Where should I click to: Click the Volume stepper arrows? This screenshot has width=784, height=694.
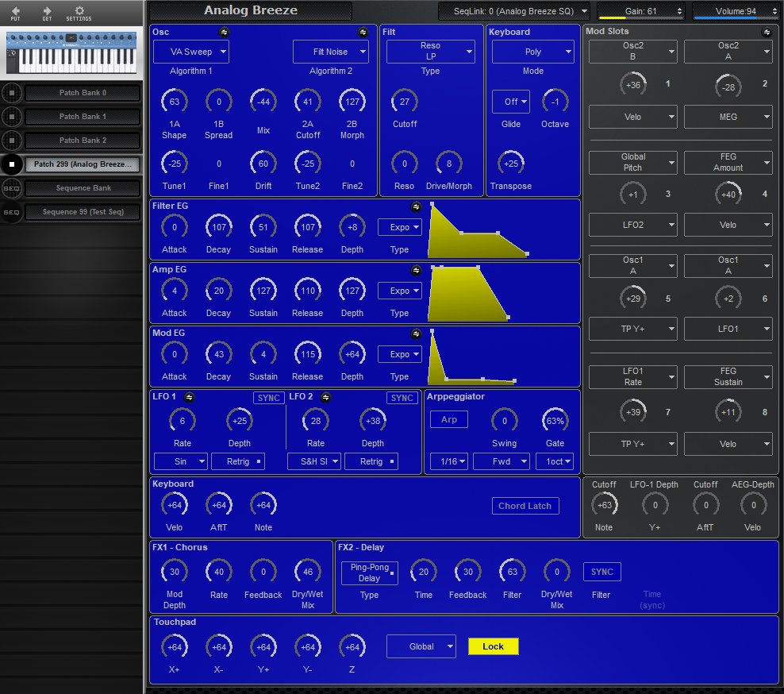click(x=774, y=11)
